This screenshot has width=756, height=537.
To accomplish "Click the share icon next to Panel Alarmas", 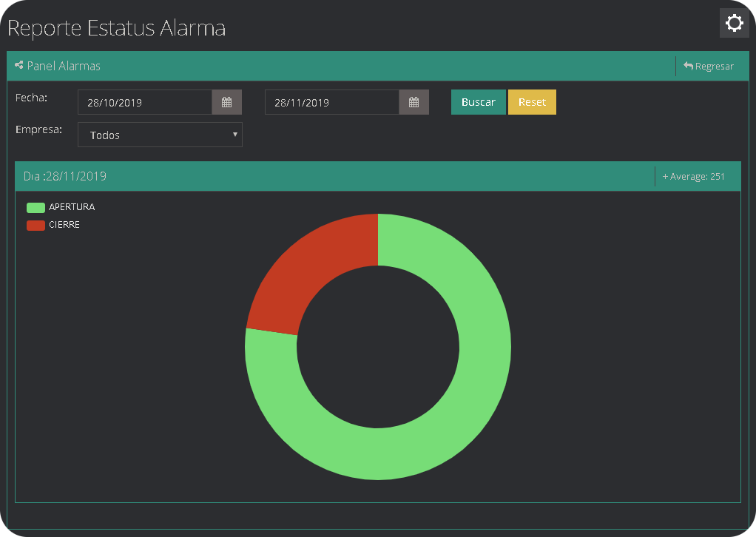I will point(17,66).
